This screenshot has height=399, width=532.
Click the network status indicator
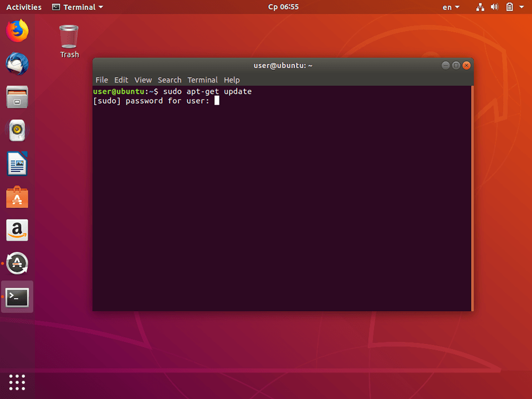(x=480, y=7)
